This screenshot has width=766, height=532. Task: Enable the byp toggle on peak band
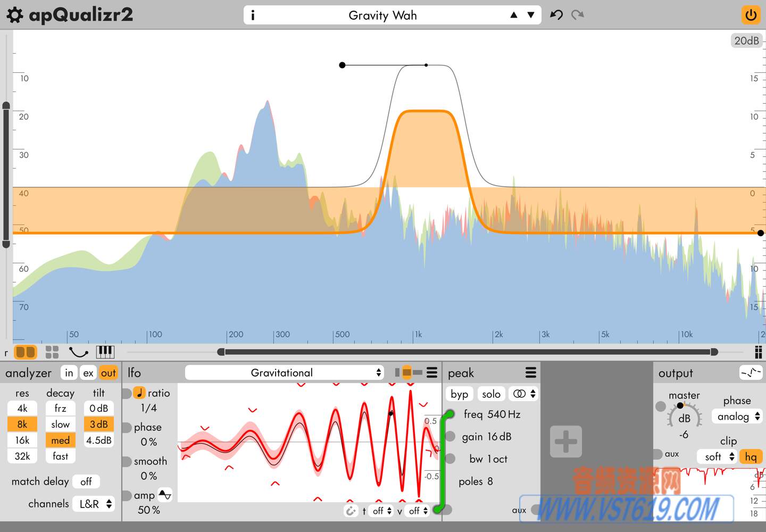coord(459,394)
